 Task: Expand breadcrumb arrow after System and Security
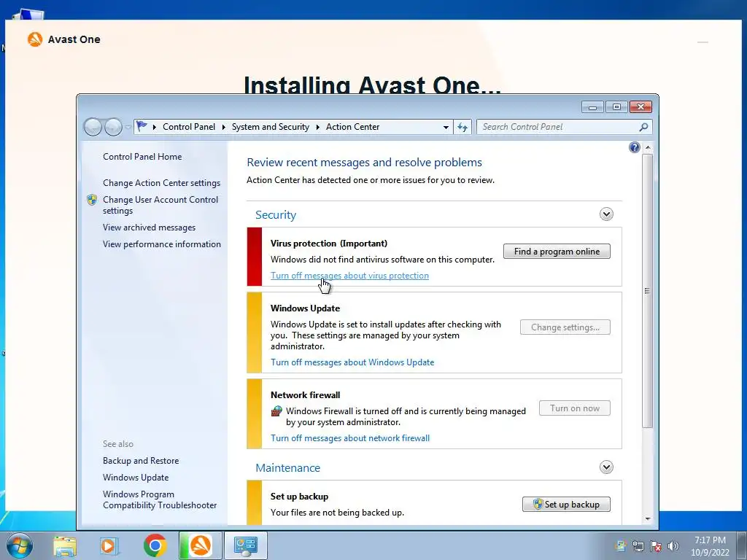pyautogui.click(x=317, y=127)
